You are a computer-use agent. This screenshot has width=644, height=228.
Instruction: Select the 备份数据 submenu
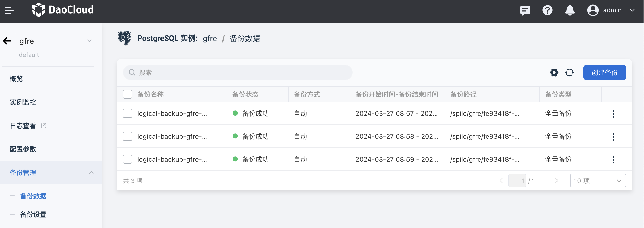click(33, 196)
